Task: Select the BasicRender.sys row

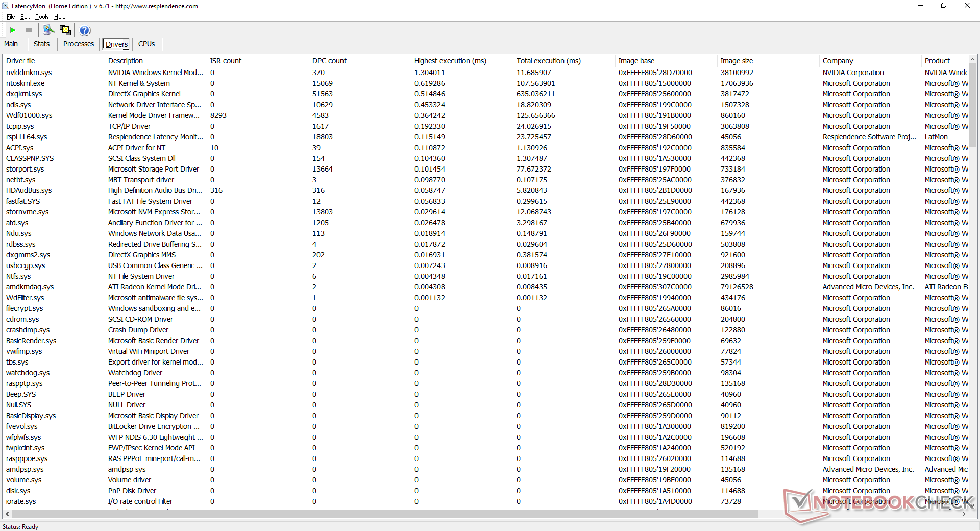Action: [486, 341]
